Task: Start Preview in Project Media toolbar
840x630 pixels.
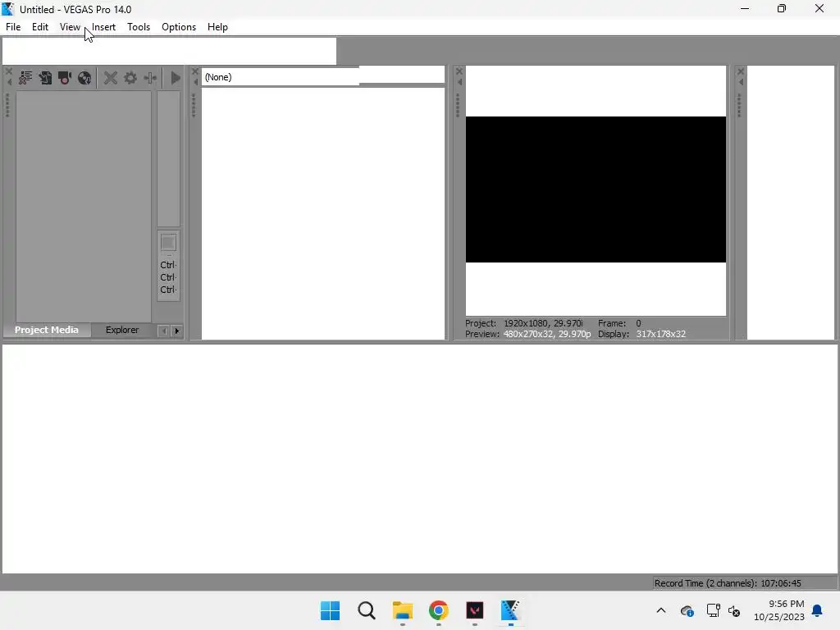Action: coord(176,78)
